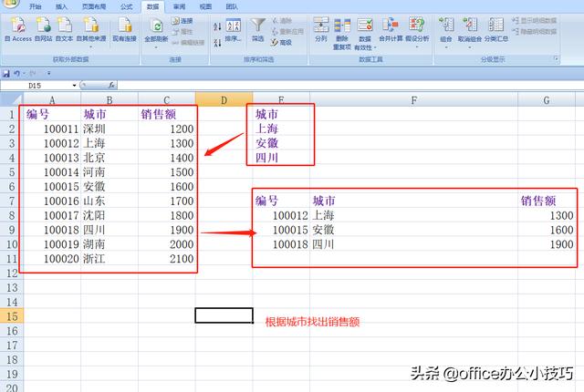Click the Properties (属性) ribbon button

pos(182,32)
